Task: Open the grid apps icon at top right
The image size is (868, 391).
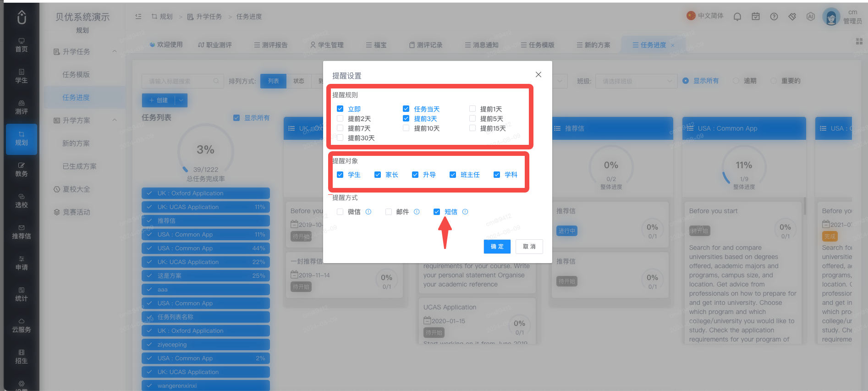Action: 859,41
